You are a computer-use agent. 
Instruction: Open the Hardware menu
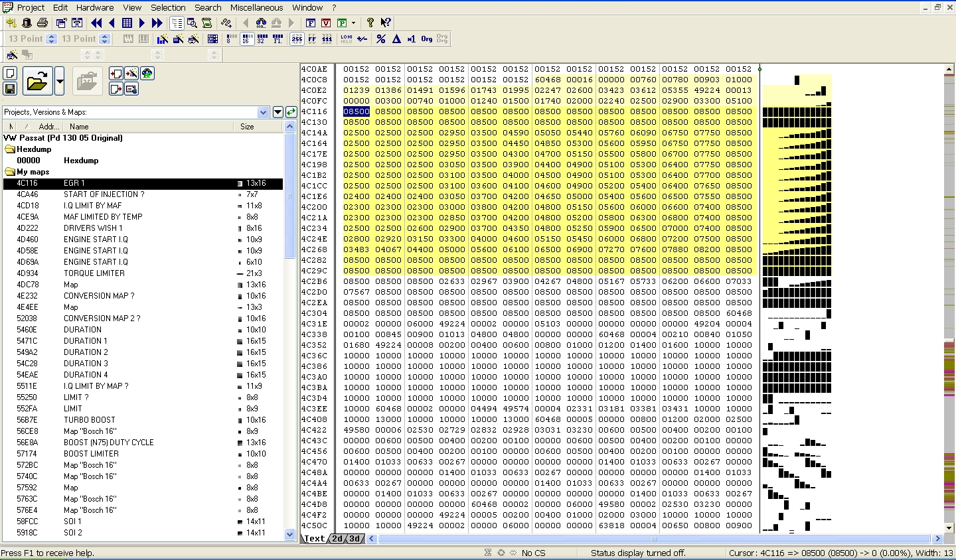pos(94,7)
